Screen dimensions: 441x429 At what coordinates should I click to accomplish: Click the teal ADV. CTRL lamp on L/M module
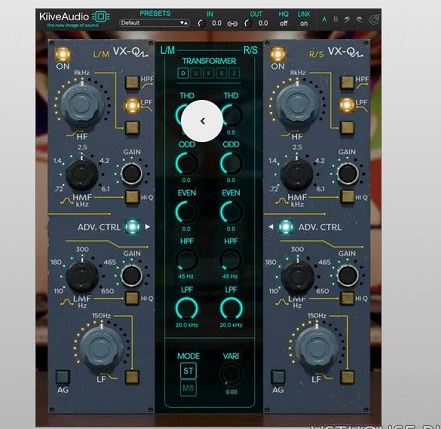point(132,227)
